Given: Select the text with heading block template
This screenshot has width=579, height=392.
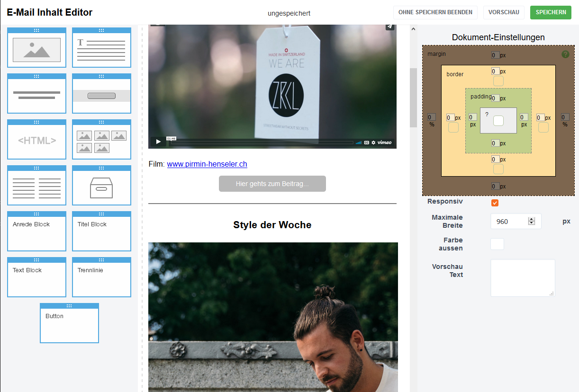Looking at the screenshot, I should (x=101, y=47).
